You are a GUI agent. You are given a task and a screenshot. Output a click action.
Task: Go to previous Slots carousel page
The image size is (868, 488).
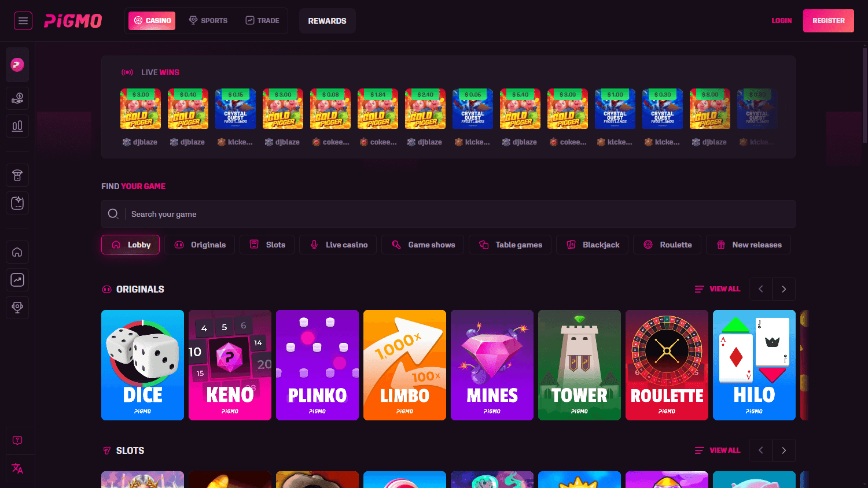[x=761, y=450]
